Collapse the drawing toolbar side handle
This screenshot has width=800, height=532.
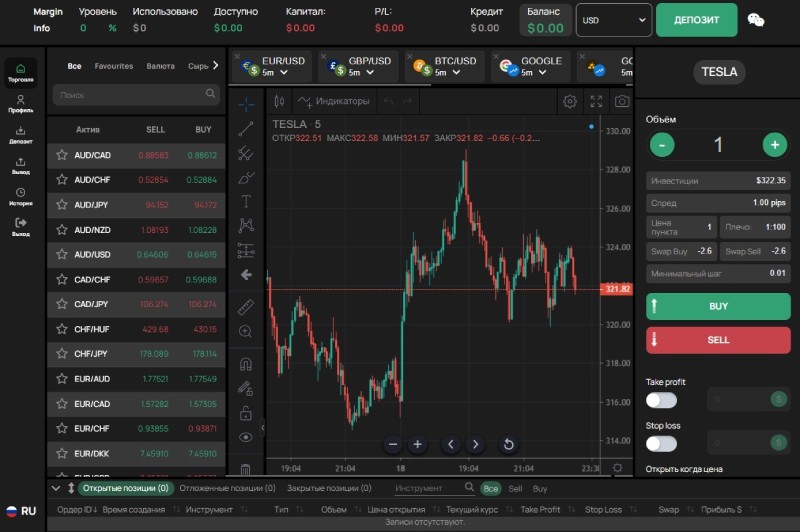pos(263,428)
